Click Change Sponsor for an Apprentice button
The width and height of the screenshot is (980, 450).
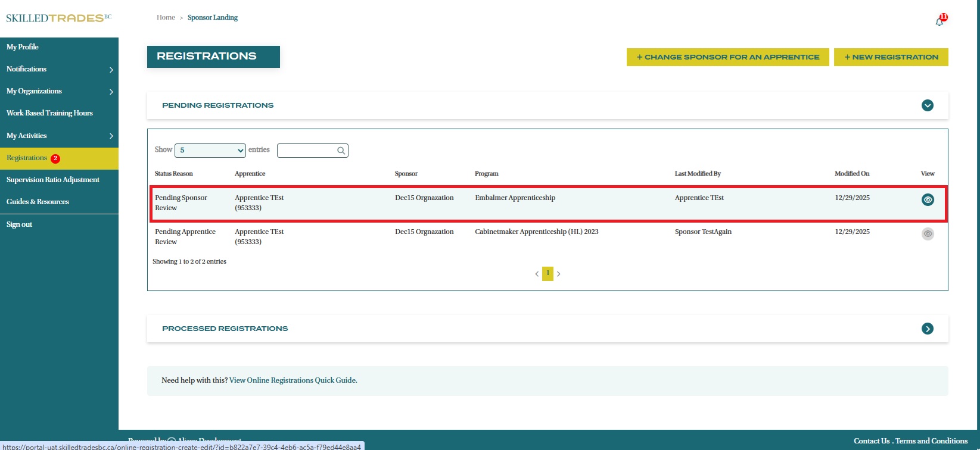coord(727,57)
